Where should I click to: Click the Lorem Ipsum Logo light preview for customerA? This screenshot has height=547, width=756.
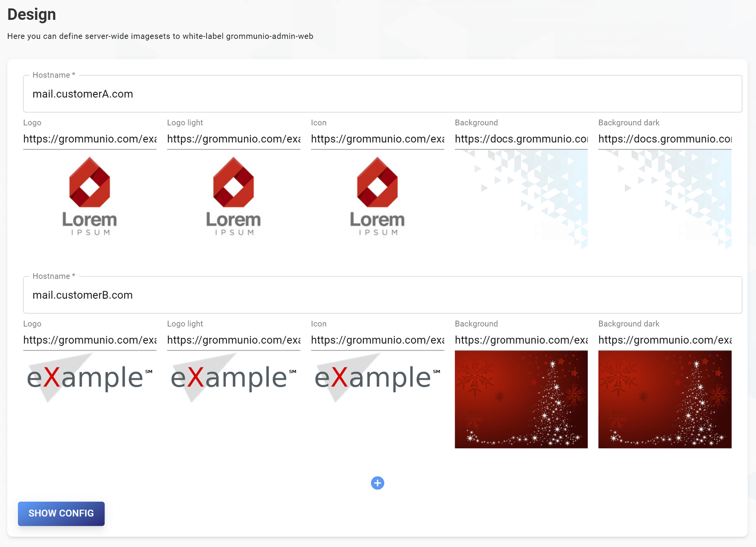[234, 196]
